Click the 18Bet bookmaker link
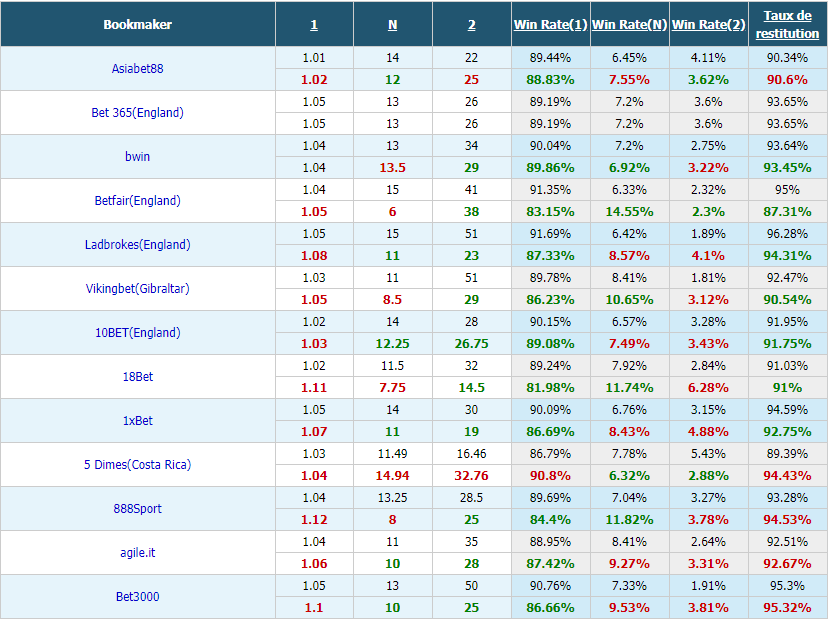Image resolution: width=828 pixels, height=619 pixels. [x=137, y=377]
